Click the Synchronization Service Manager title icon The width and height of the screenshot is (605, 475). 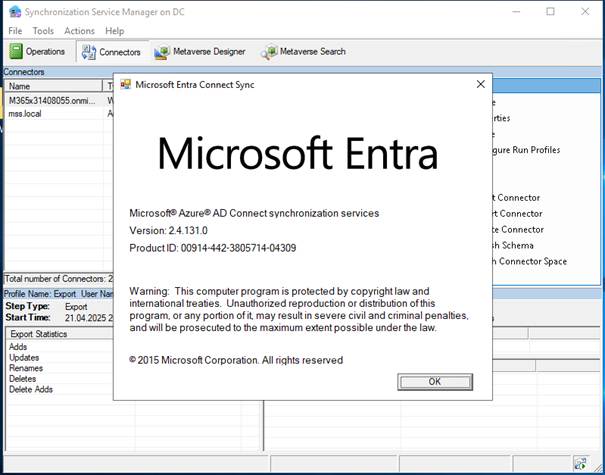click(x=15, y=12)
